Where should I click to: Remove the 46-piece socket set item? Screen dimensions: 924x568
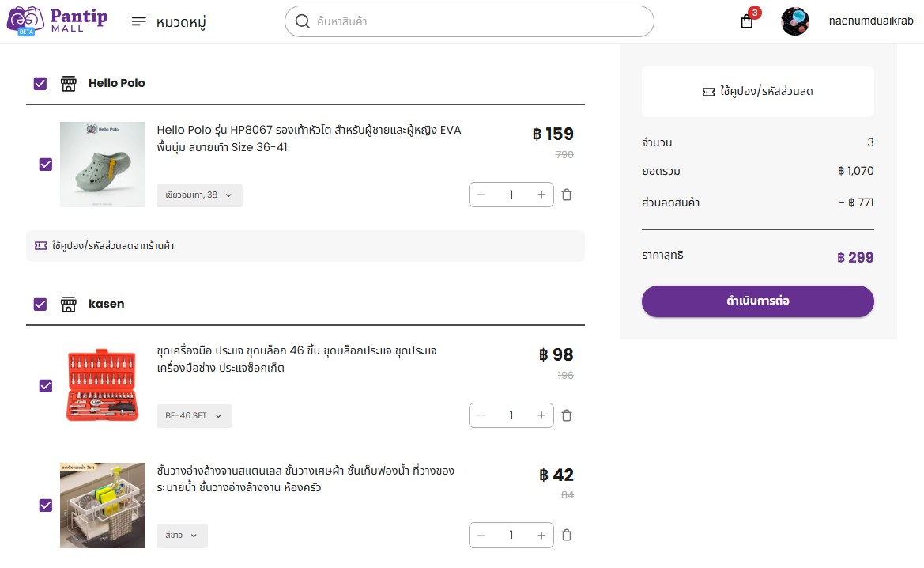(x=566, y=415)
